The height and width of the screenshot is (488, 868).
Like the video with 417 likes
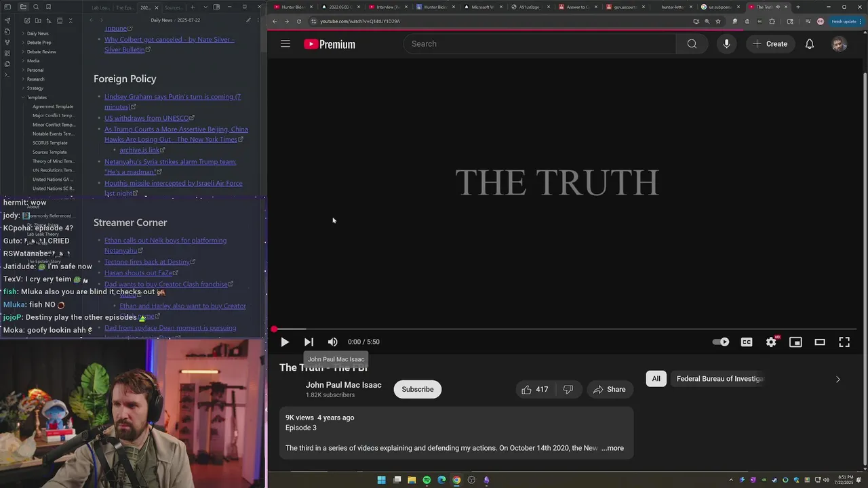[534, 389]
